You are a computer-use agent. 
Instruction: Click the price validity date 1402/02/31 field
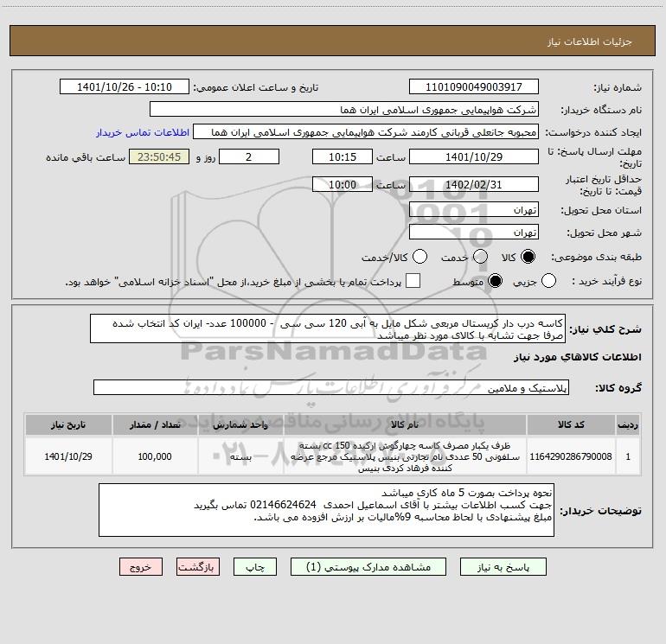[x=474, y=185]
